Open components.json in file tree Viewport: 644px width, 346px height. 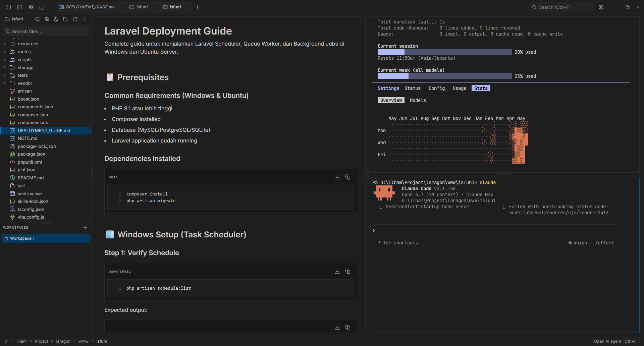46,107
